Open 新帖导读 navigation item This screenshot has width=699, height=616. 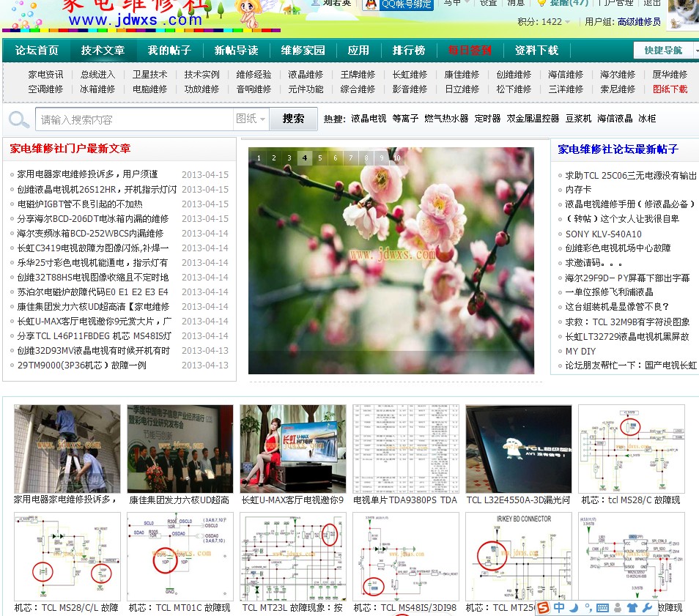236,51
